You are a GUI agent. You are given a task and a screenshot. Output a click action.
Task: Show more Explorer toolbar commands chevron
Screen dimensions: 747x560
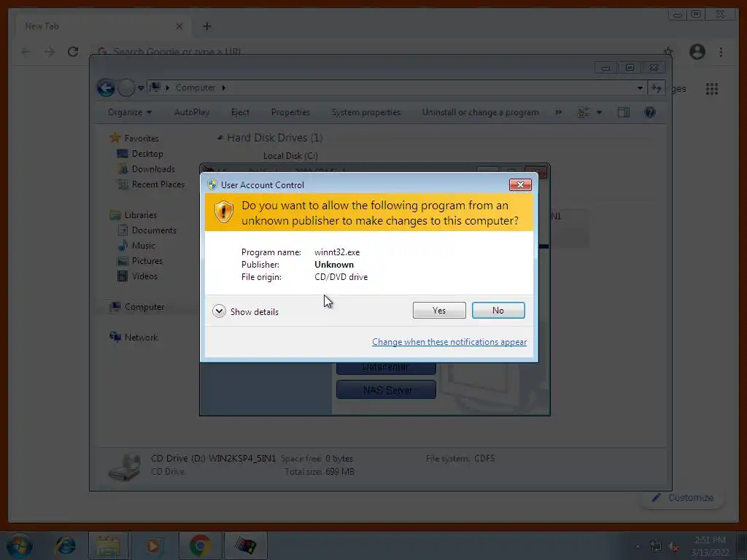pyautogui.click(x=558, y=112)
